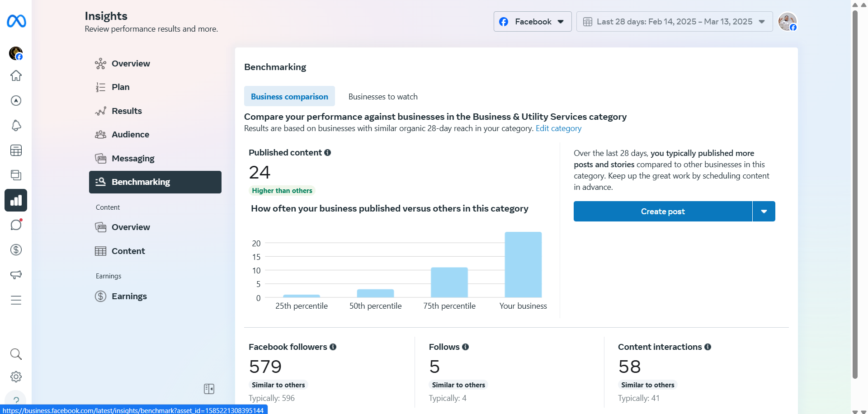Screen dimensions: 868x414
Task: Open Inbox chat bubble icon
Action: click(x=16, y=225)
